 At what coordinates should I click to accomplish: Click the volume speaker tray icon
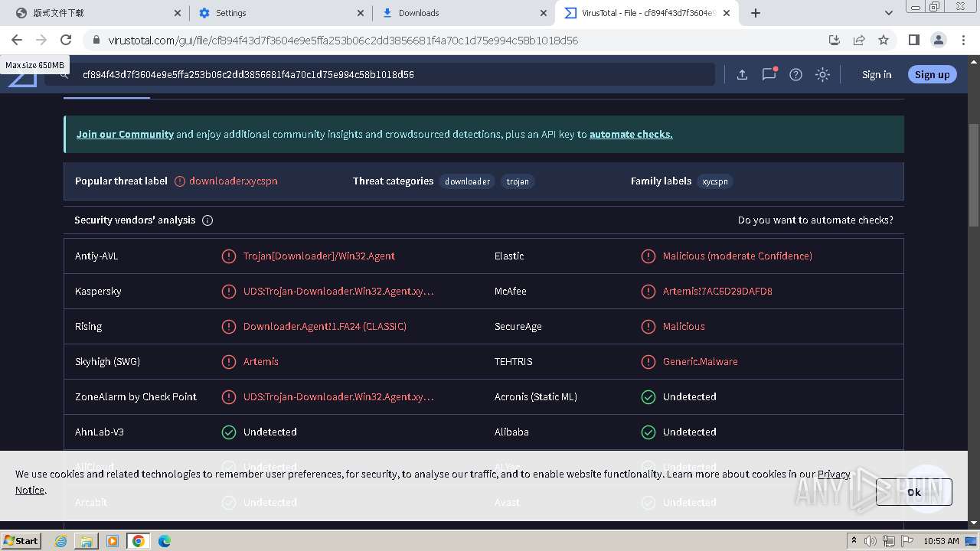point(871,540)
